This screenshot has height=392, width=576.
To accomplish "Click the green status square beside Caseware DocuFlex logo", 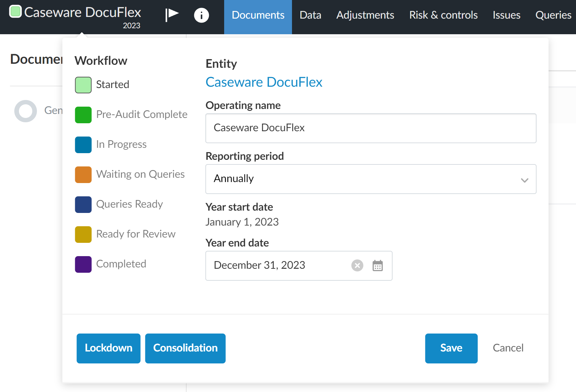I will point(15,12).
